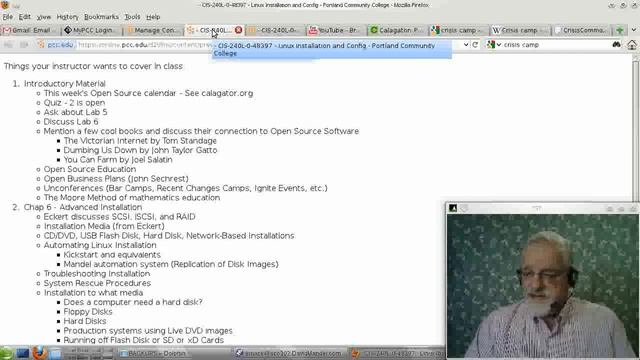Go to the Home page icon
640x360 pixels.
[632, 45]
